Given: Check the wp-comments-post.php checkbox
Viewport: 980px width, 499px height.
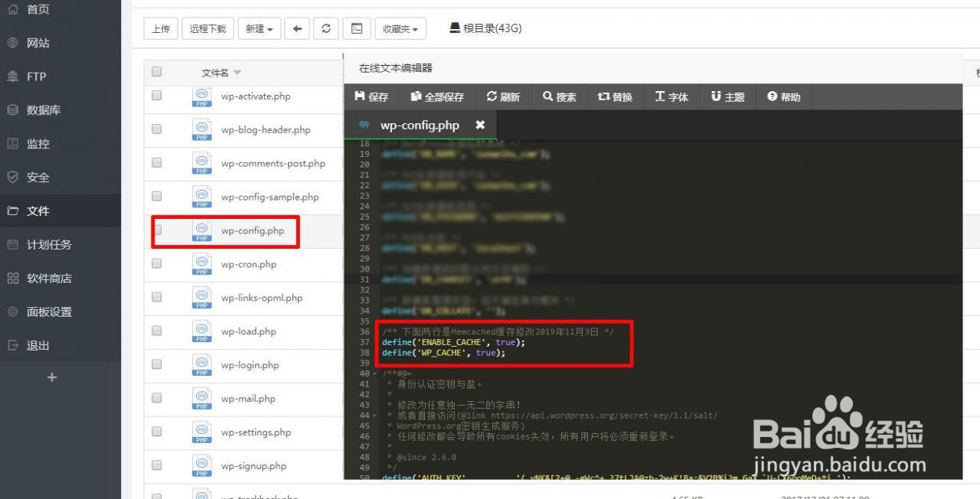Looking at the screenshot, I should tap(157, 163).
